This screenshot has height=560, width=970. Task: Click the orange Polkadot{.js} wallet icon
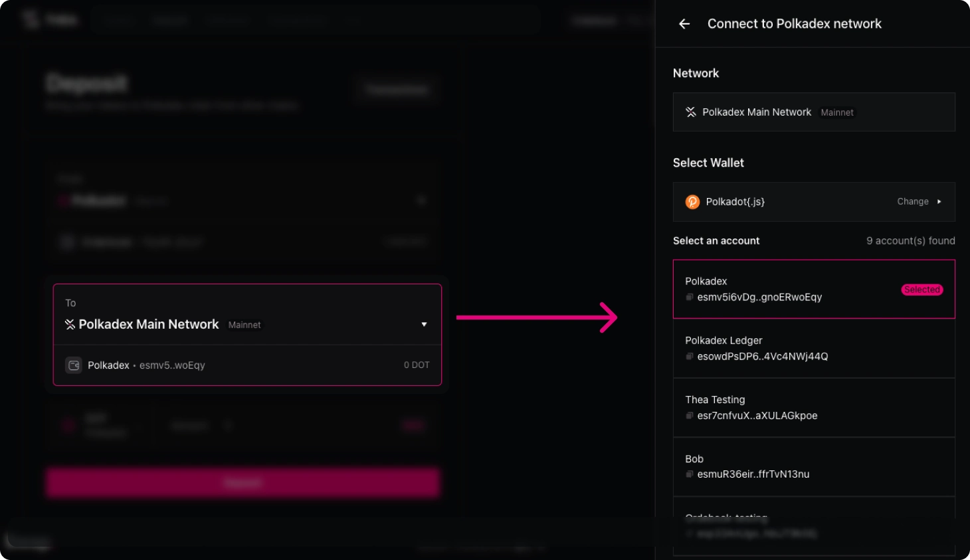pyautogui.click(x=692, y=202)
